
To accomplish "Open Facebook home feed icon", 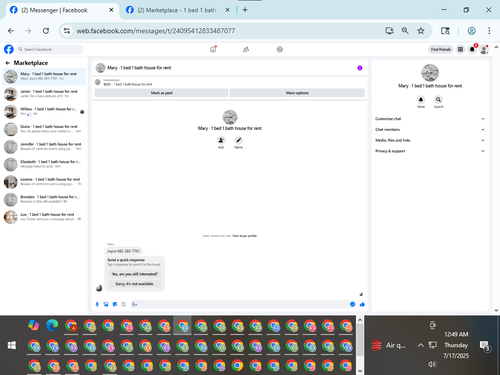I will (213, 49).
